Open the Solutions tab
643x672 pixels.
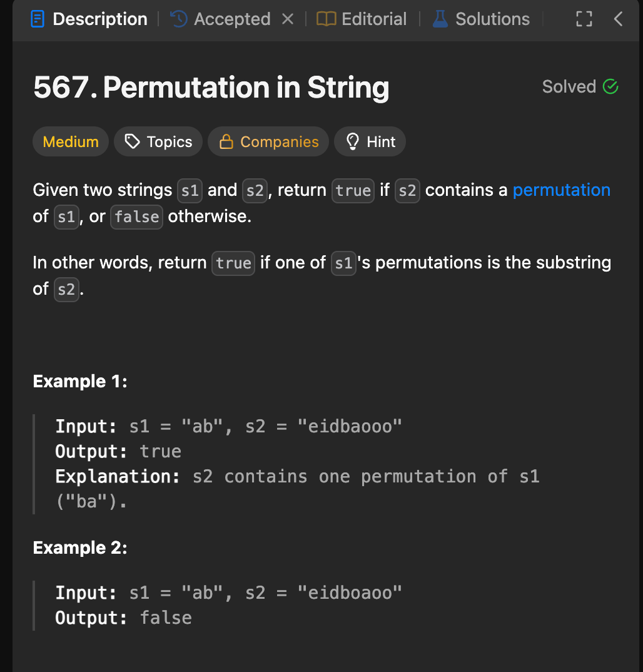(481, 19)
